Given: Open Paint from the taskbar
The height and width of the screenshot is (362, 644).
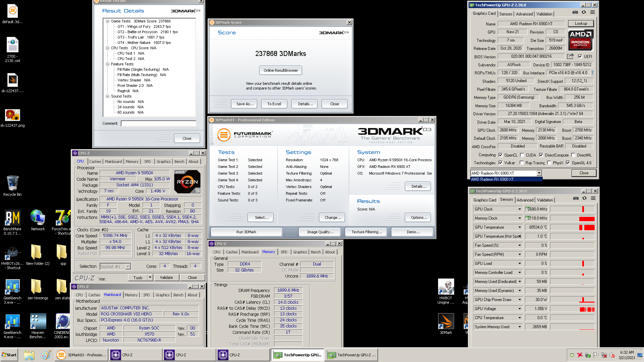Looking at the screenshot, I should tap(46, 355).
